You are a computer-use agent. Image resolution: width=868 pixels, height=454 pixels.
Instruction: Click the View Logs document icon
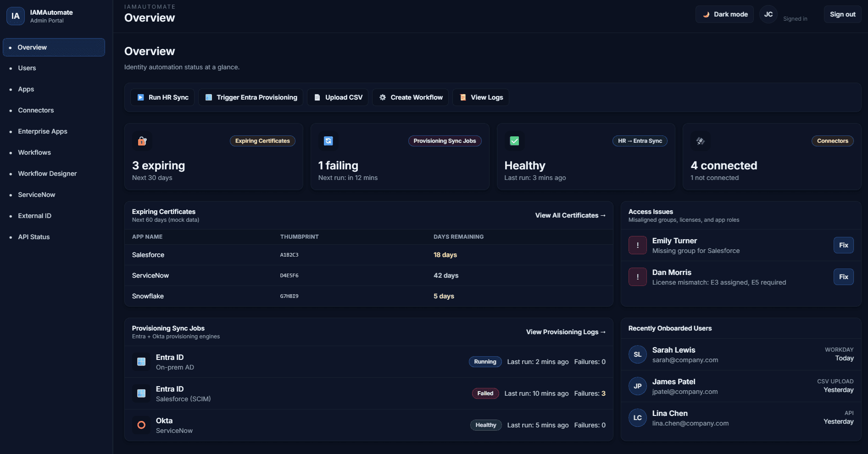pyautogui.click(x=462, y=97)
